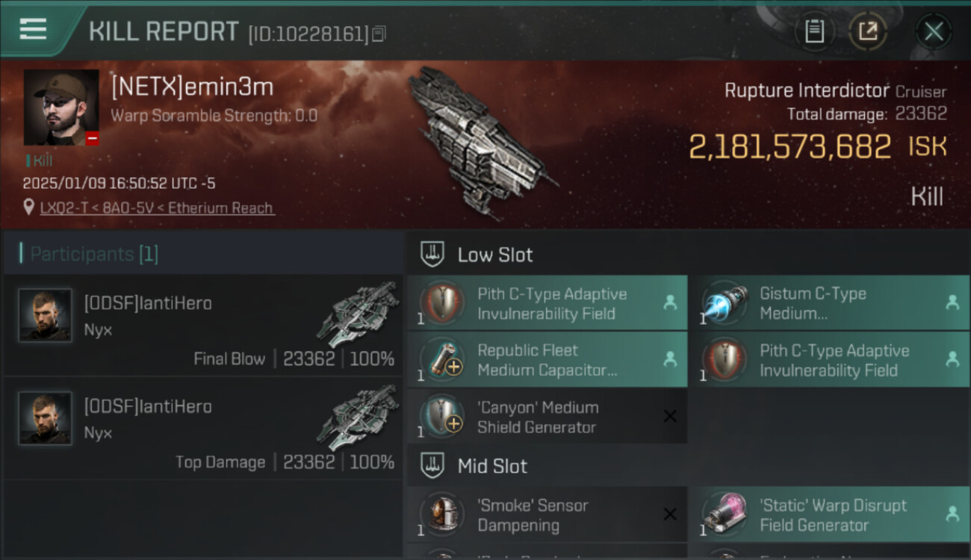Image resolution: width=971 pixels, height=560 pixels.
Task: Select first Pith C-Type Adaptive Invulnerability Field
Action: (x=547, y=303)
